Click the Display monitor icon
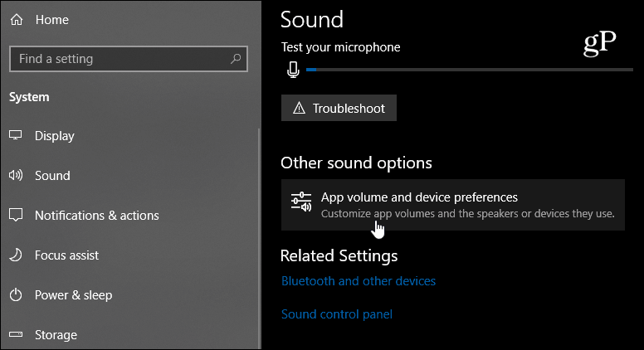 (x=16, y=135)
